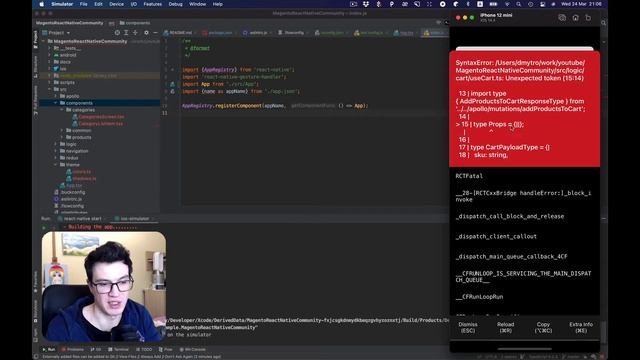Open the Apple menu
The width and height of the screenshot is (640, 360).
41,4
